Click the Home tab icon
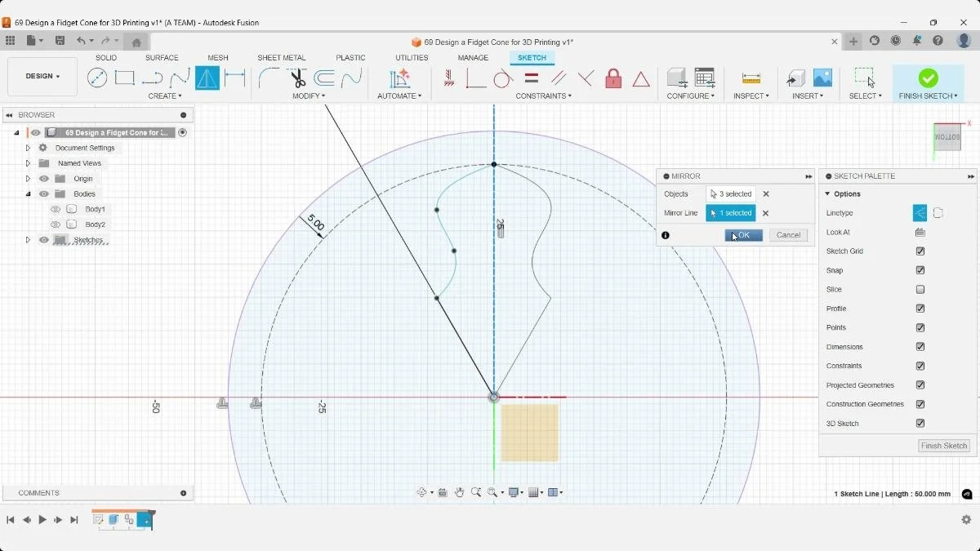Image resolution: width=980 pixels, height=551 pixels. coord(136,42)
